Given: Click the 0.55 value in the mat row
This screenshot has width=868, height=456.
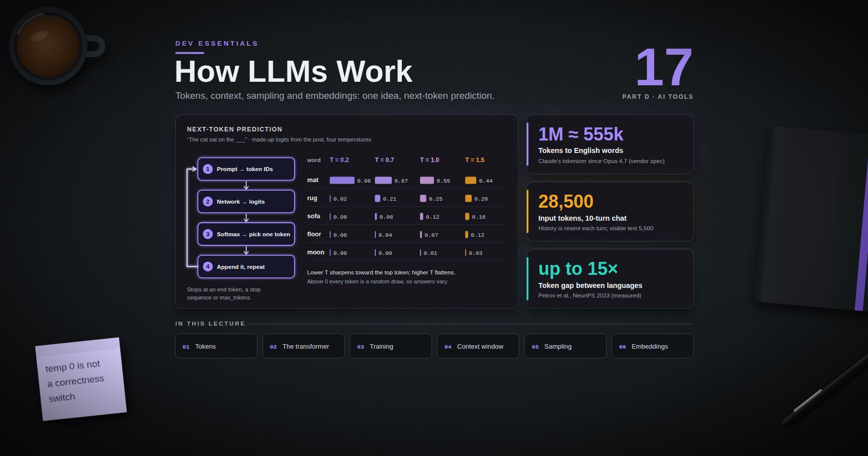Looking at the screenshot, I should 443,181.
